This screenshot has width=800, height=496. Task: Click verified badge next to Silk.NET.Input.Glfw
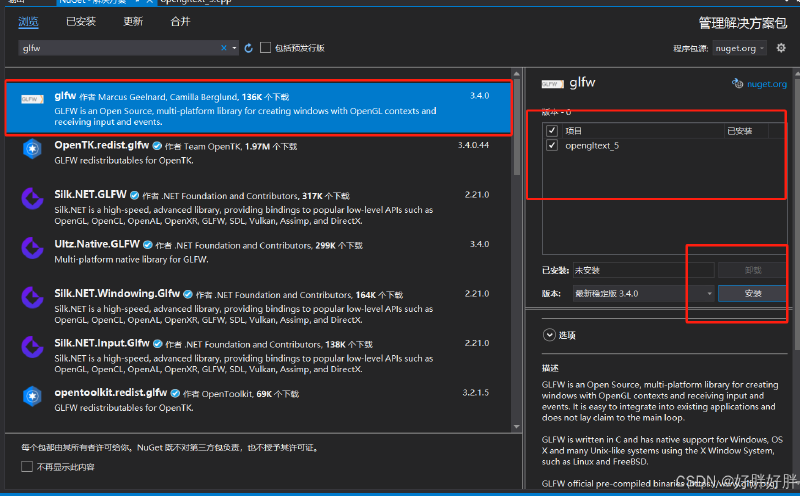click(x=158, y=344)
